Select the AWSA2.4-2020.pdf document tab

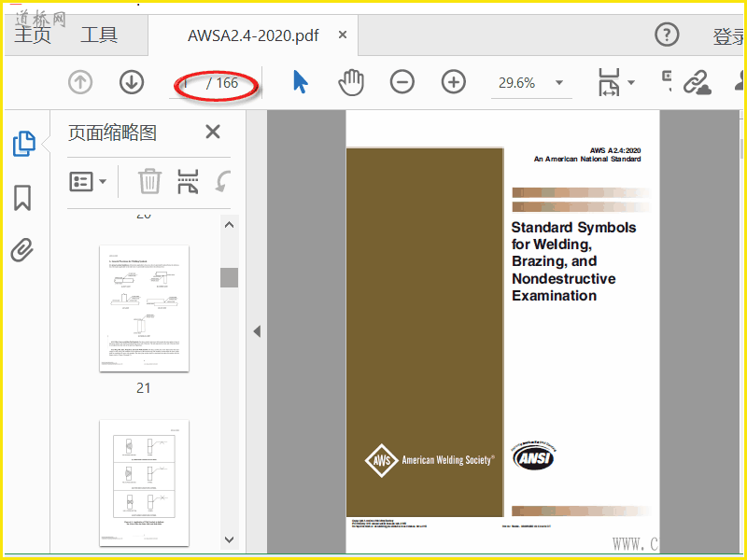[x=253, y=35]
